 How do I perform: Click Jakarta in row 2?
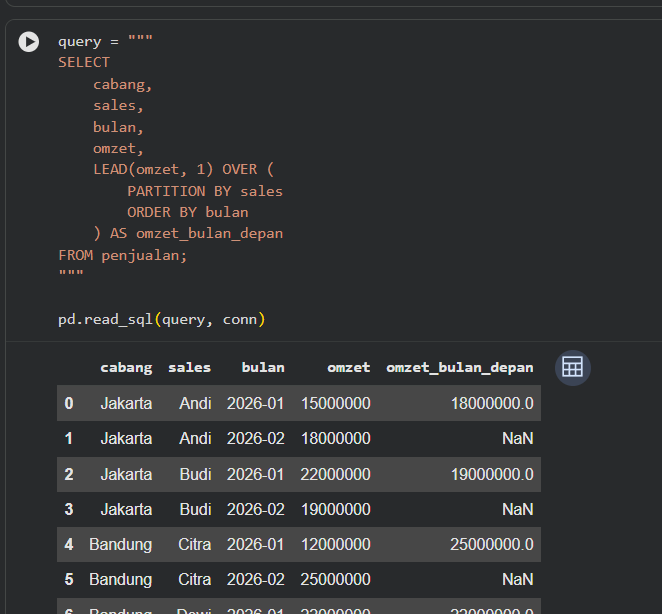(x=126, y=474)
